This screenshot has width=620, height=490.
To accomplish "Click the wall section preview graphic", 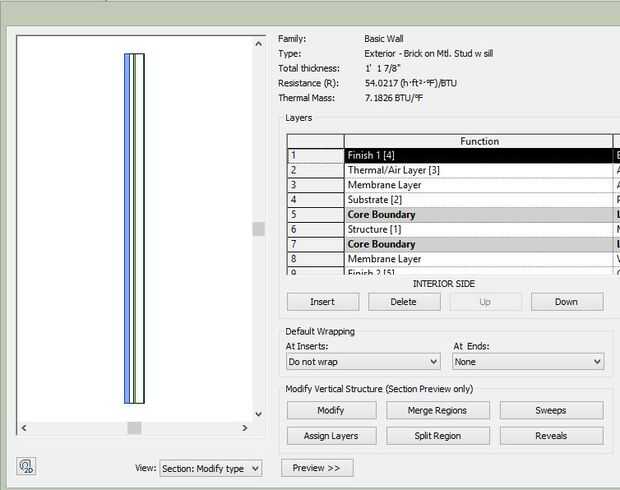I will tap(134, 229).
